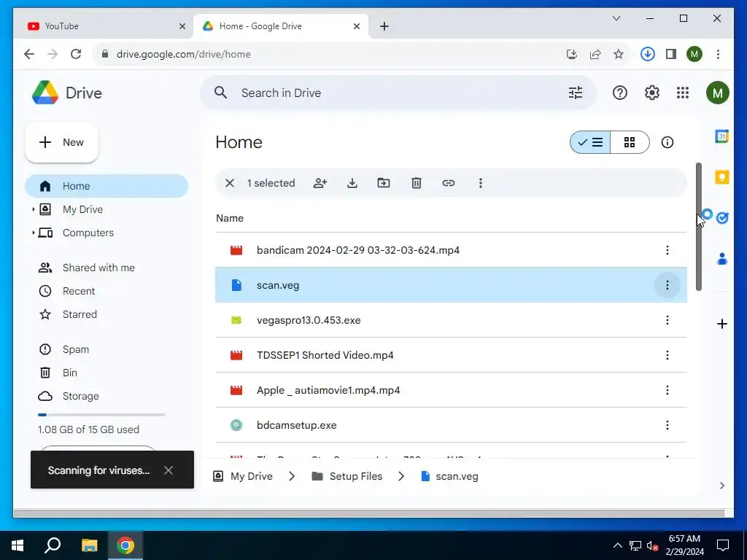The width and height of the screenshot is (747, 560).
Task: Switch to grid layout view
Action: 630,142
